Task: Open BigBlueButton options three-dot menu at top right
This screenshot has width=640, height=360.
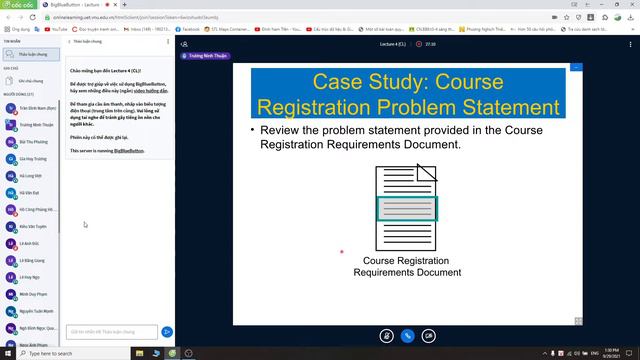Action: coord(630,44)
